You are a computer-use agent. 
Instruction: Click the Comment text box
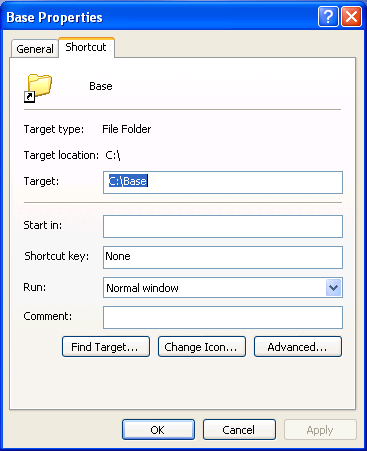223,317
